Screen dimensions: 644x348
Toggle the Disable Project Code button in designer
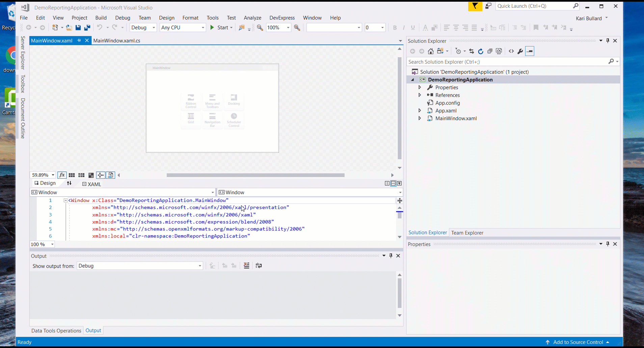click(110, 175)
